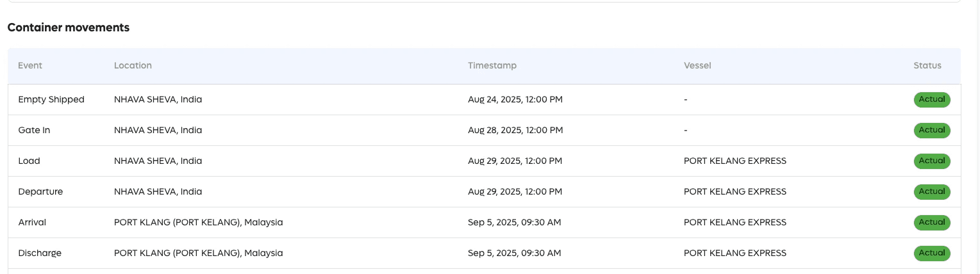Click PORT KELANG EXPRESS vessel in Load row
Viewport: 980px width, 274px height.
(735, 161)
